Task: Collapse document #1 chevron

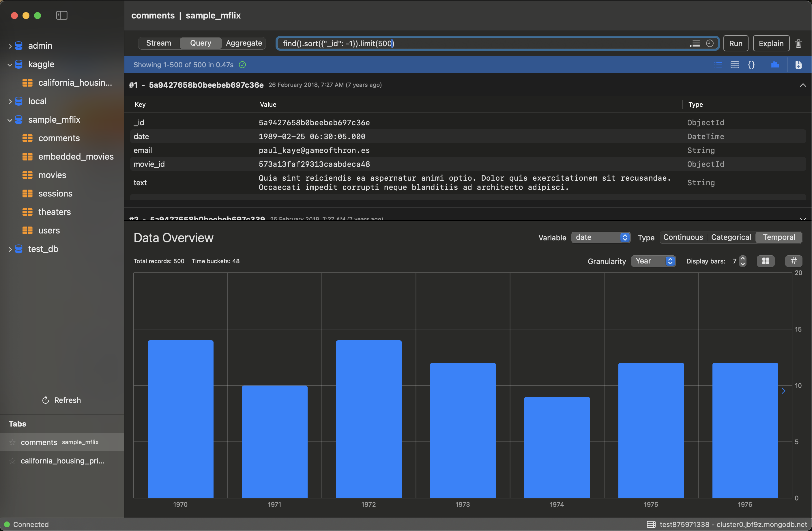Action: tap(803, 85)
